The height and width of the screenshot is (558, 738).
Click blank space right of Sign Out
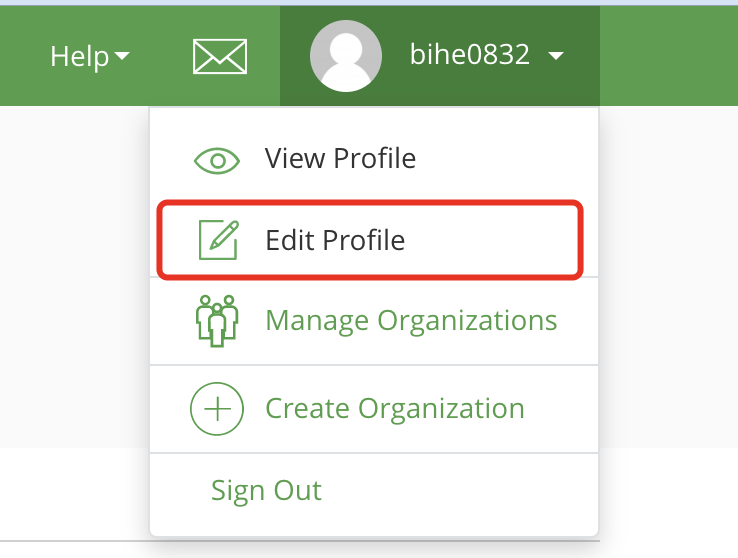460,491
